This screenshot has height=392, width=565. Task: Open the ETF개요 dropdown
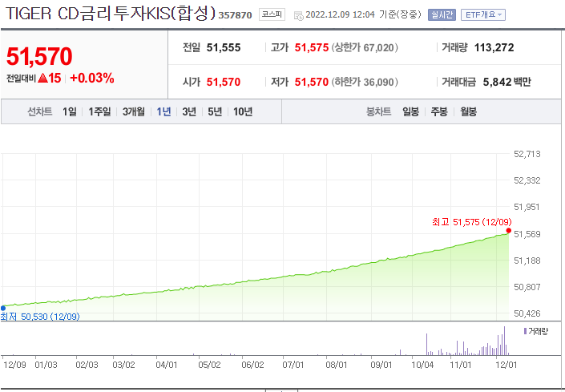click(482, 15)
